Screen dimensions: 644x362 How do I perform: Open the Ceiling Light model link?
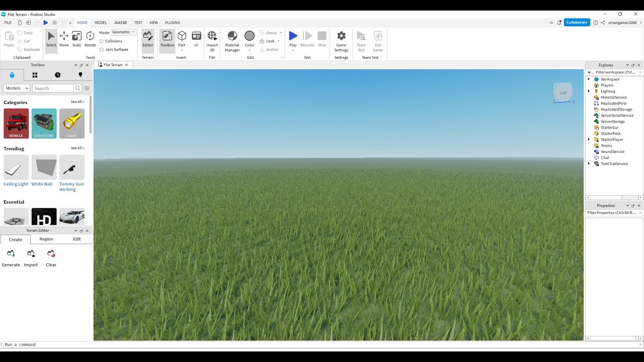point(16,184)
